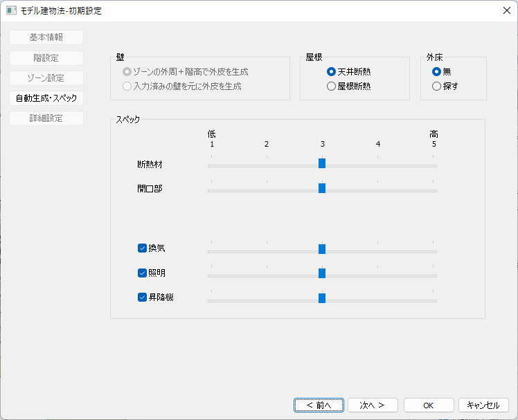Go to the 詳細設定 tab
Screen dimensions: 518x420
pyautogui.click(x=46, y=118)
